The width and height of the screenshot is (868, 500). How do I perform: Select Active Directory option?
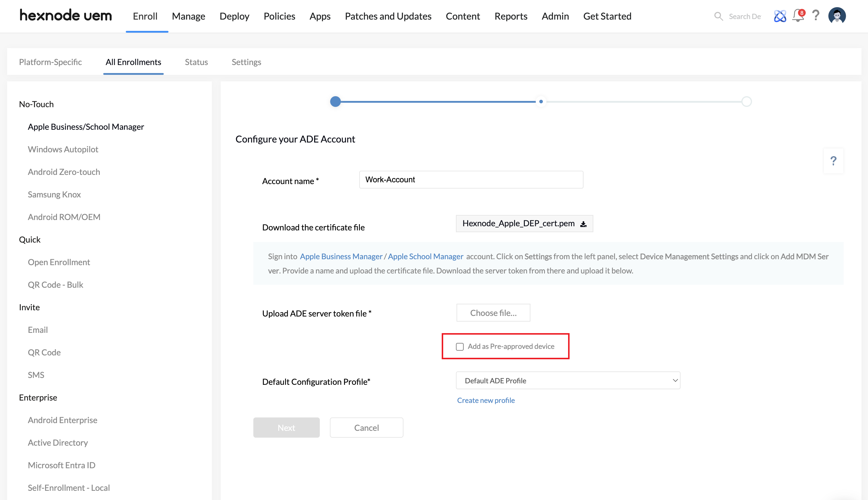pyautogui.click(x=58, y=443)
